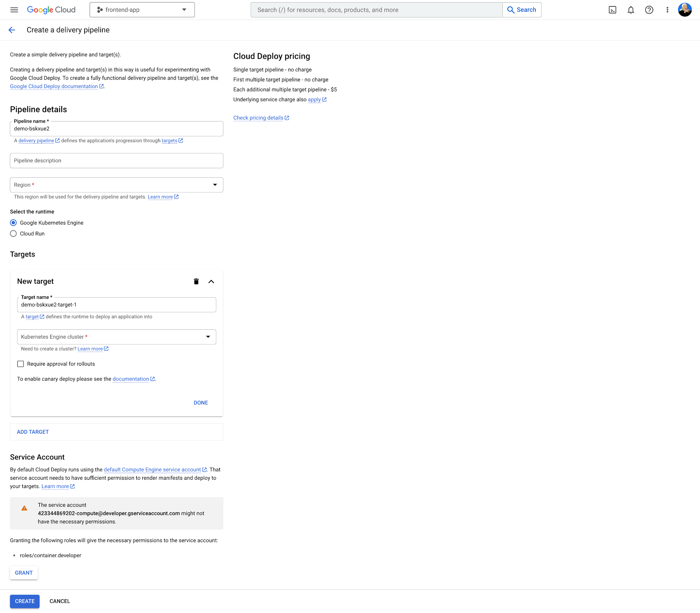Click the documentation link for canary deploy
This screenshot has width=700, height=613.
pyautogui.click(x=131, y=379)
